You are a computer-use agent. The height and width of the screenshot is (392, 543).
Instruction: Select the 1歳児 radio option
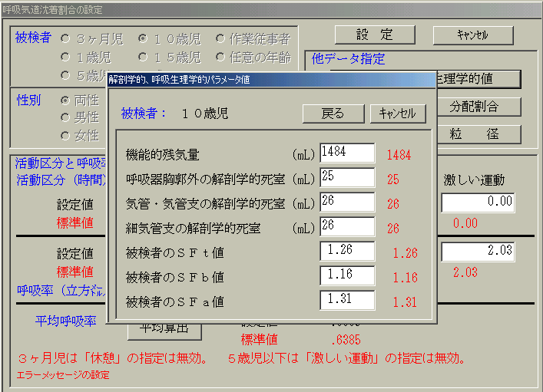tap(66, 57)
